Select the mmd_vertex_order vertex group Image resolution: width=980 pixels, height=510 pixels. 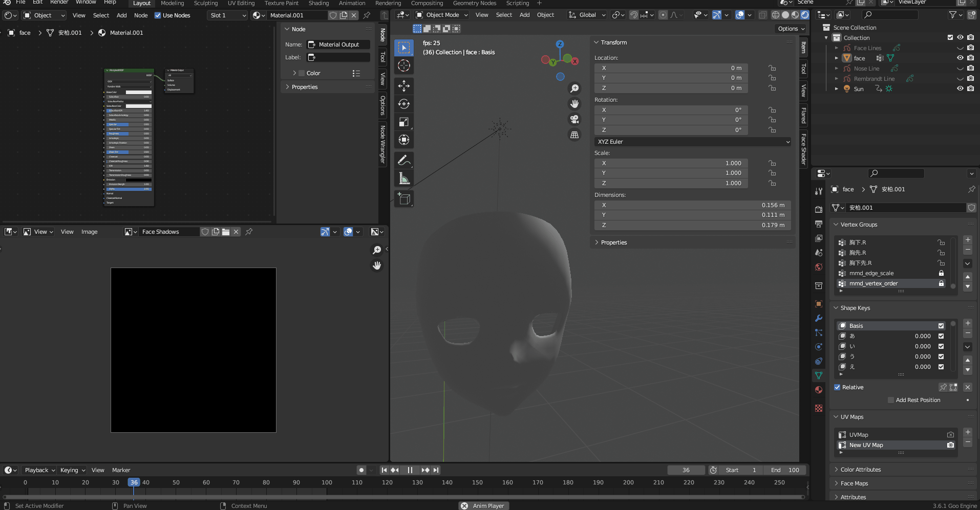pyautogui.click(x=891, y=283)
